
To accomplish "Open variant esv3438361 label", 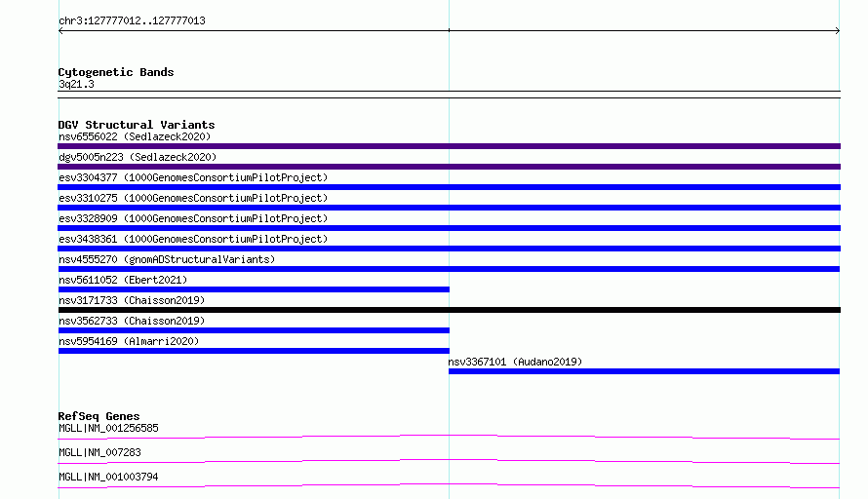I will 193,239.
